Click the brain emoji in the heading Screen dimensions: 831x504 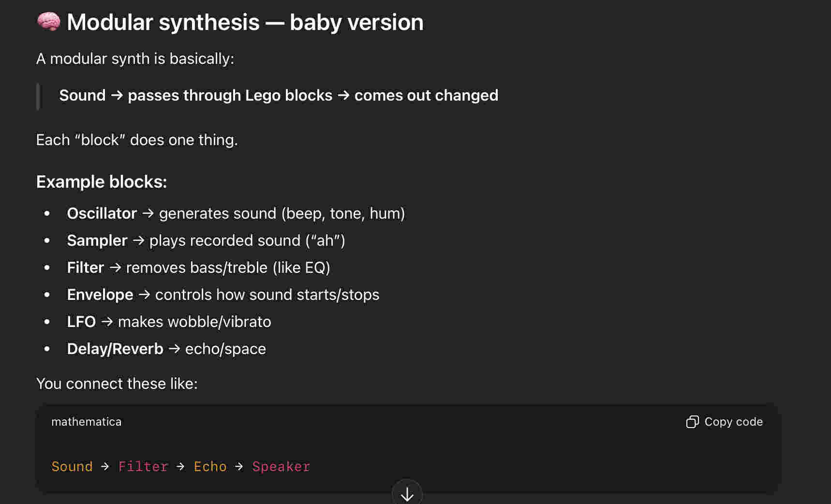(49, 22)
